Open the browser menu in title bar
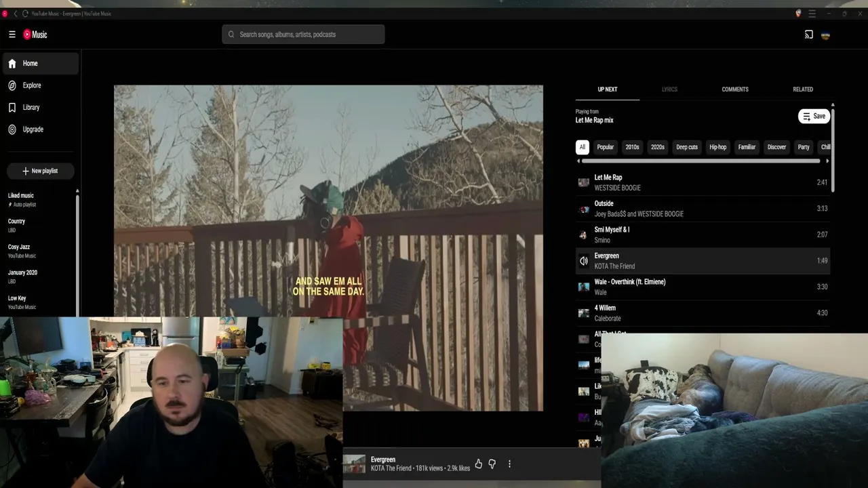Viewport: 868px width, 488px height. coord(812,14)
